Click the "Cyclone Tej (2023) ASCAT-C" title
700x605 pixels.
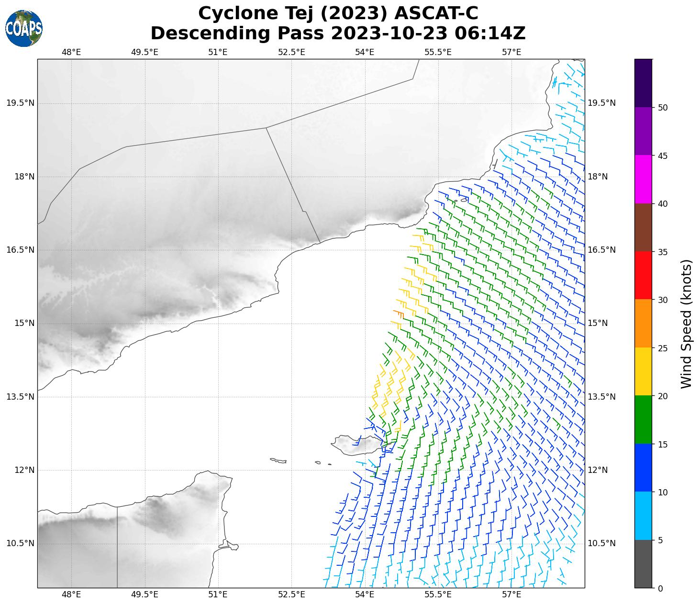click(x=338, y=13)
